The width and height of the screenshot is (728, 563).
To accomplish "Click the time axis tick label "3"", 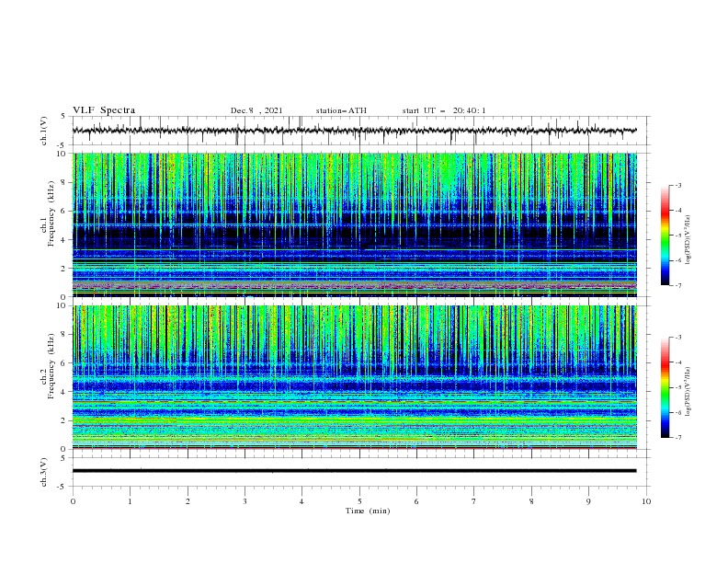I will click(245, 501).
